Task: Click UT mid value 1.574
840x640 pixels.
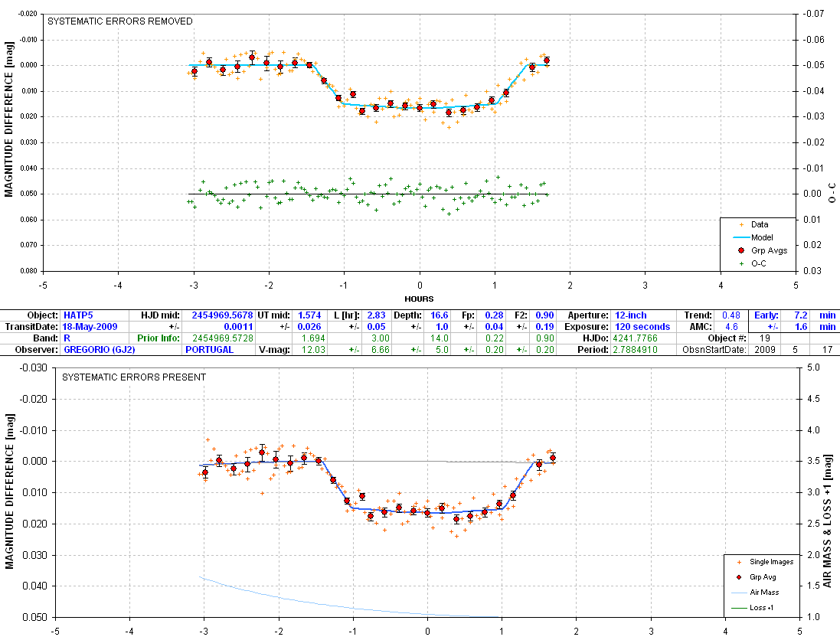Action: point(309,315)
